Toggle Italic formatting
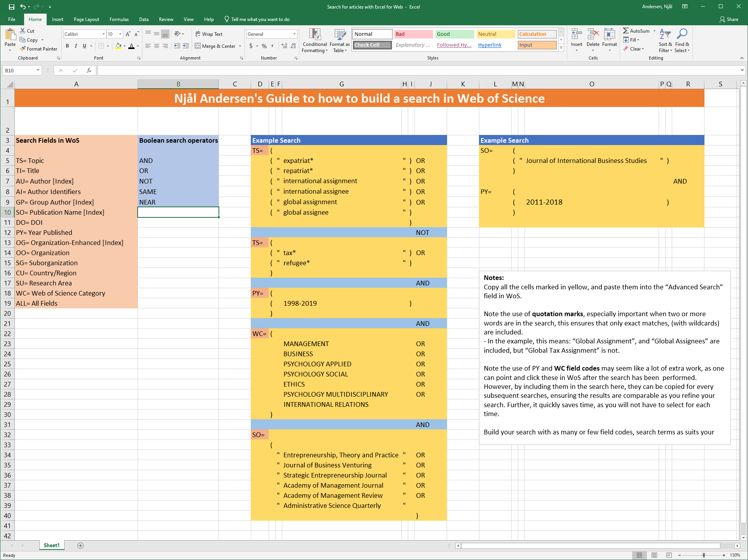Image resolution: width=748 pixels, height=560 pixels. click(76, 46)
